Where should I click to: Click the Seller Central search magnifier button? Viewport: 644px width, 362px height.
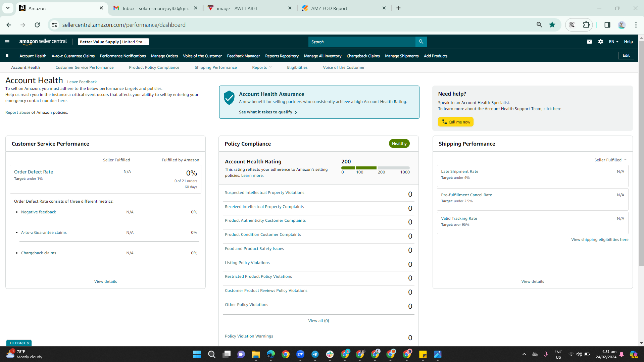(421, 42)
